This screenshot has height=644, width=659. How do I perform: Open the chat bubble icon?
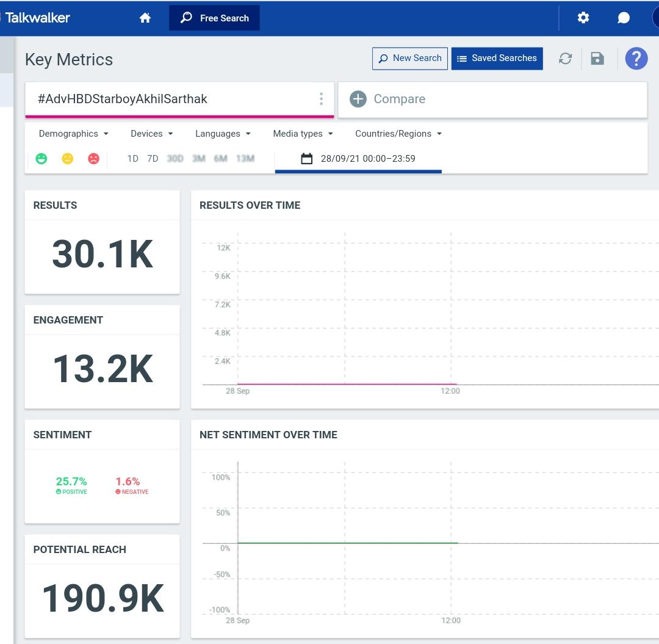point(623,18)
